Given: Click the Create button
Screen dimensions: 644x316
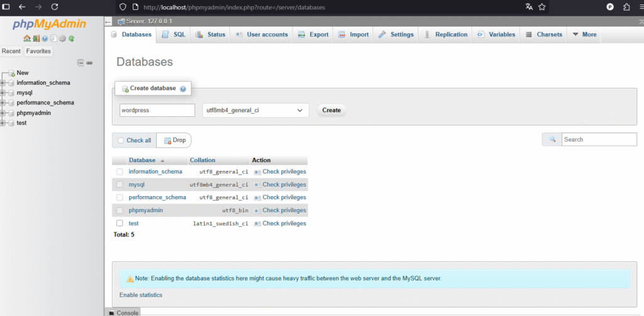Looking at the screenshot, I should click(x=331, y=111).
